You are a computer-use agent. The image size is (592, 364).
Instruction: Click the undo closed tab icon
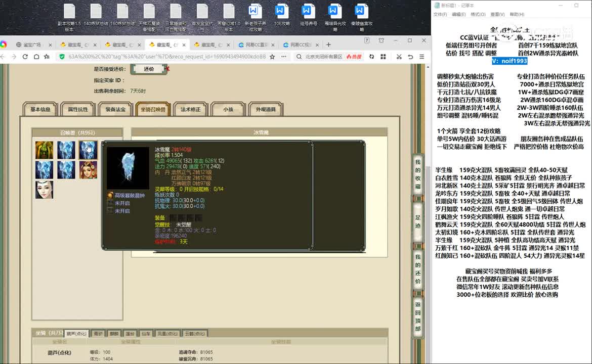[x=410, y=57]
